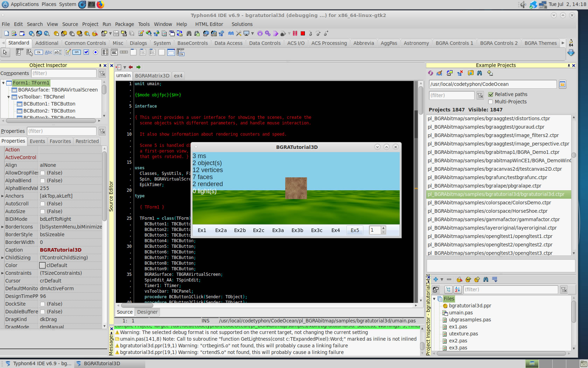
Task: Clear the Example Projects filter
Action: tap(480, 95)
